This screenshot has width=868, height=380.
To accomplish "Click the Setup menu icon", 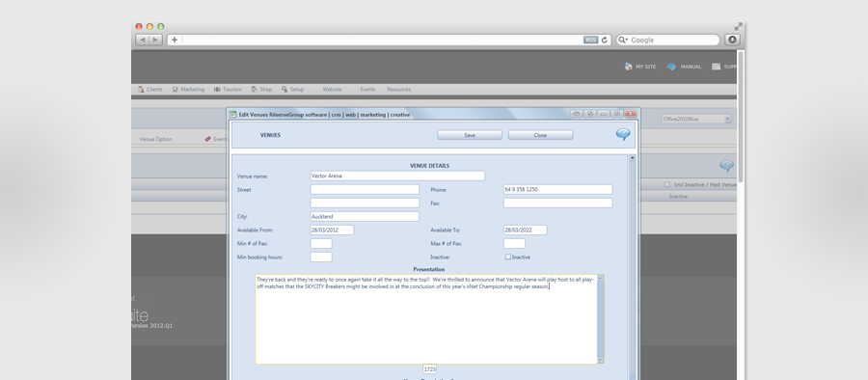I will 285,89.
